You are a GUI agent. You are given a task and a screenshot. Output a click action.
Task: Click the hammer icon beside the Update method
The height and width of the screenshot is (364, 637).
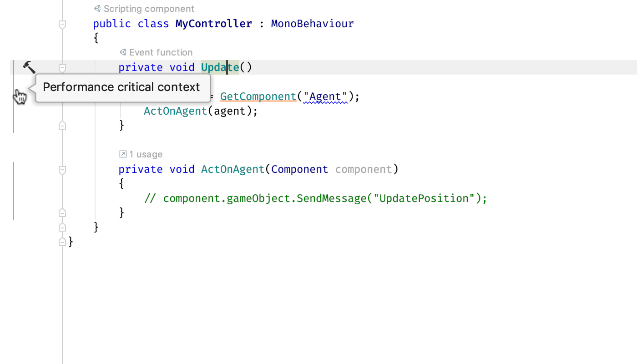point(29,67)
